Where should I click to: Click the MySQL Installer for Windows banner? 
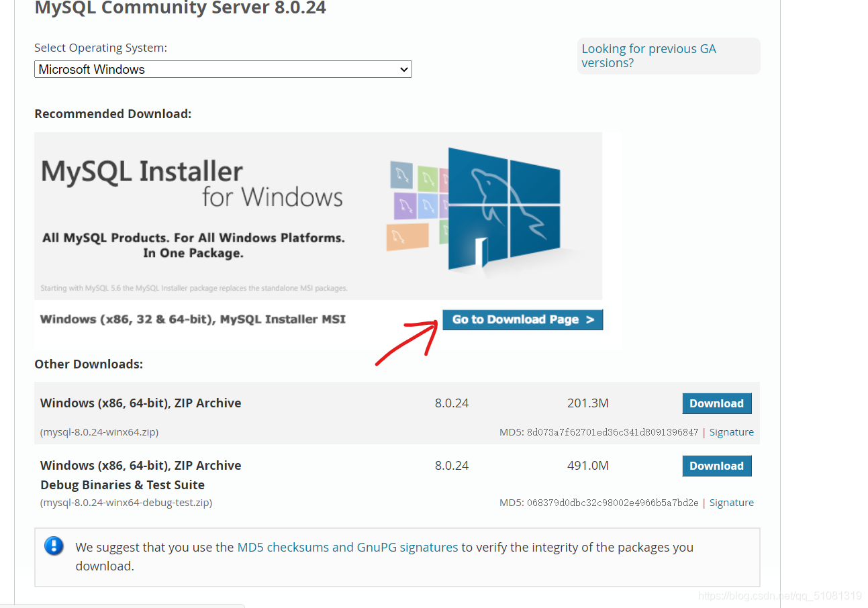[318, 215]
